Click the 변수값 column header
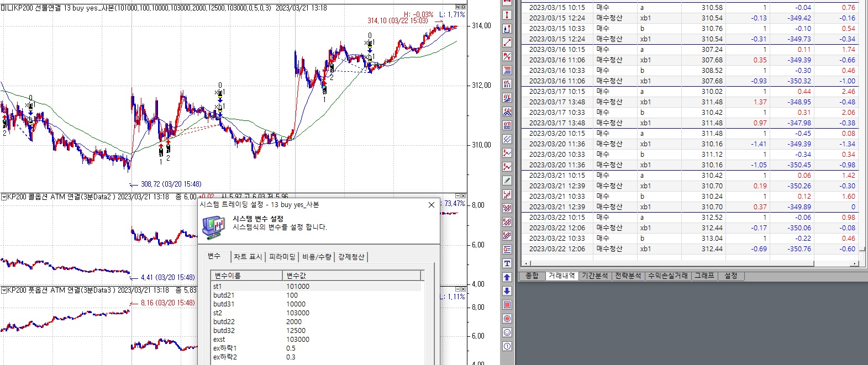The height and width of the screenshot is (365, 868). [296, 276]
